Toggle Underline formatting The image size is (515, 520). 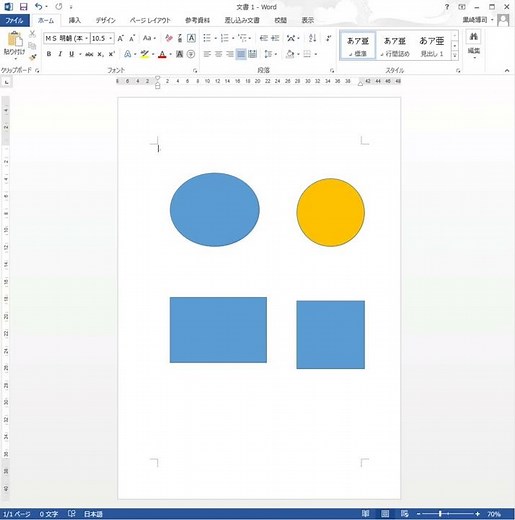click(x=71, y=54)
